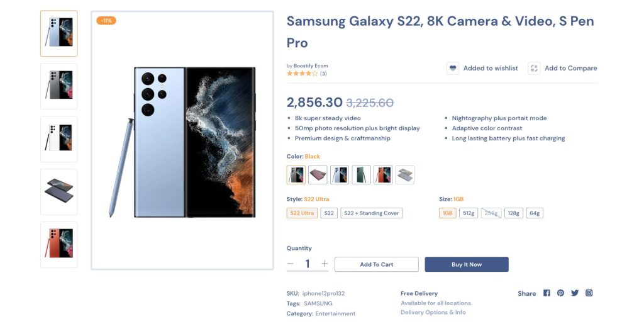Share on Facebook icon
Image resolution: width=644 pixels, height=331 pixels.
547,293
